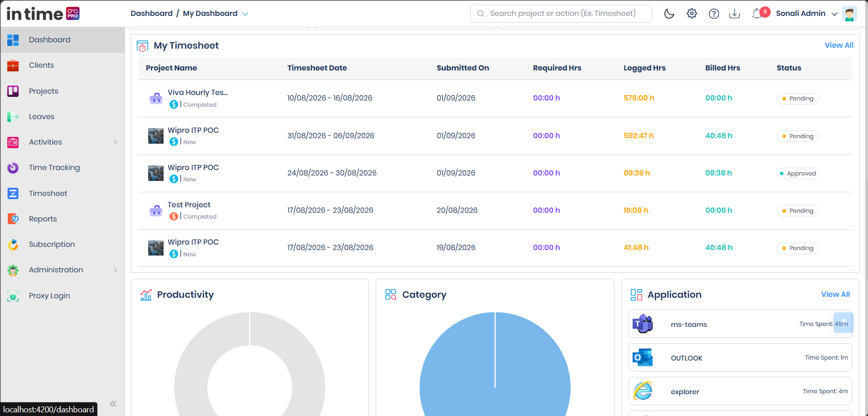
Task: Click the Subscription sidebar icon
Action: (13, 245)
